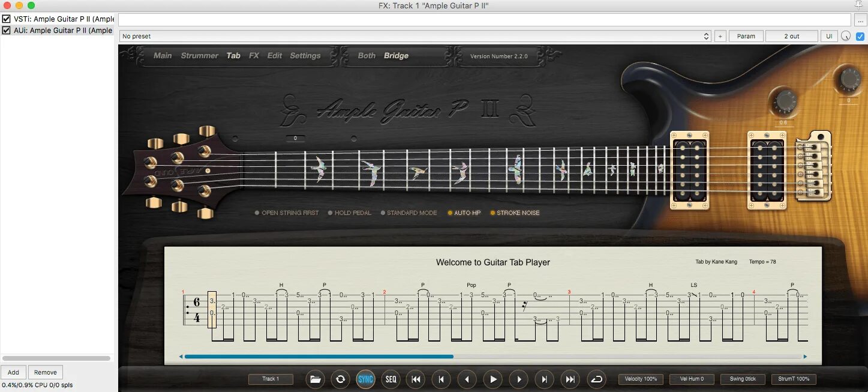Select the Both pickup option
Screen dimensions: 868x392
pos(367,55)
